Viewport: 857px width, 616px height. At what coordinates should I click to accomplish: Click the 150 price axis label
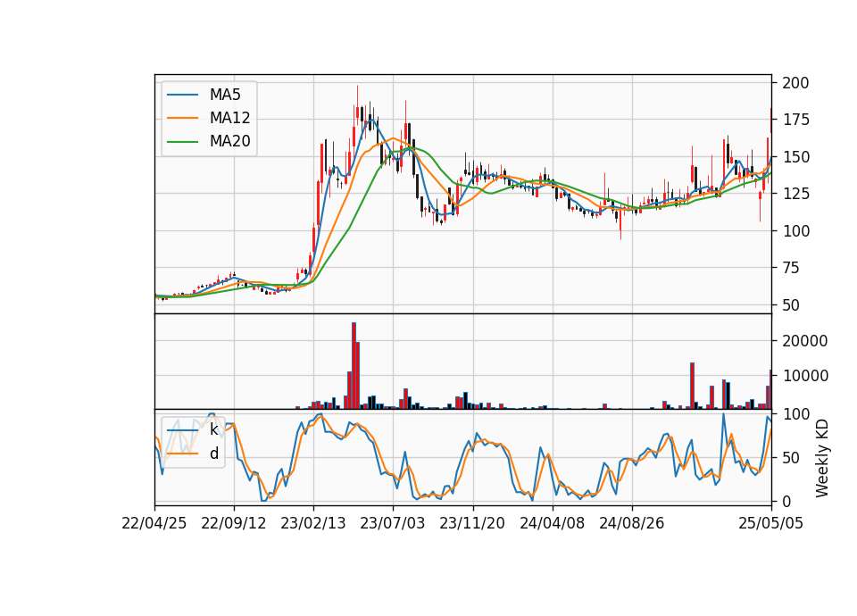pos(795,157)
